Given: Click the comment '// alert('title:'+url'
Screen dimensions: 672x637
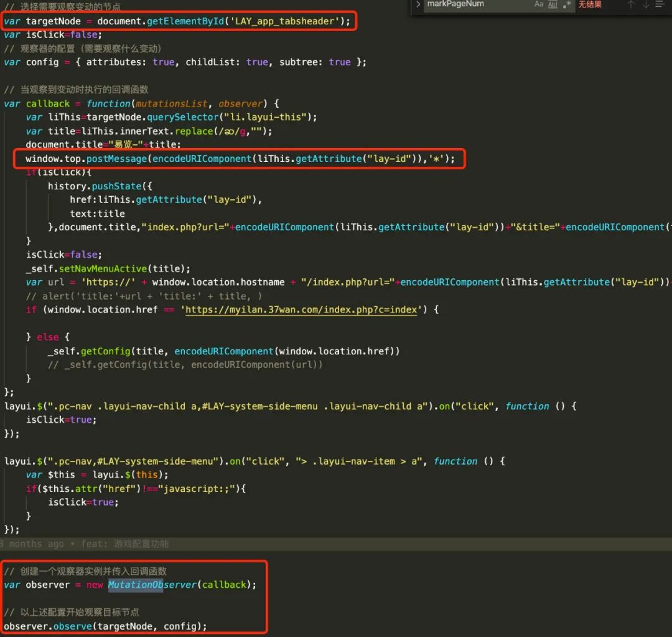Looking at the screenshot, I should click(x=144, y=296).
